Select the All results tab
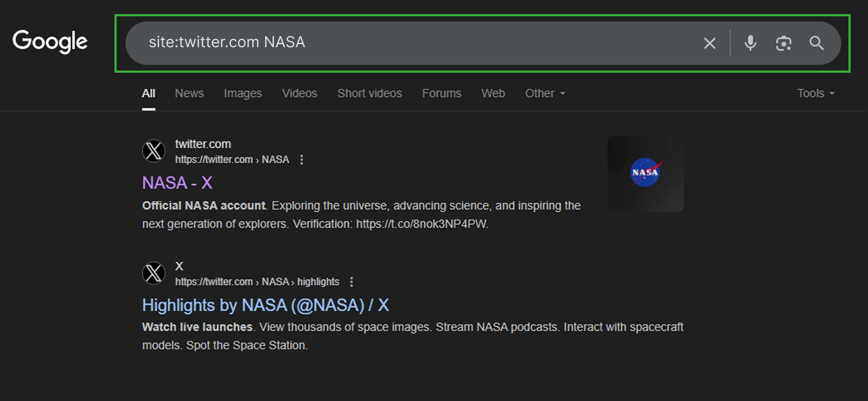 point(149,93)
